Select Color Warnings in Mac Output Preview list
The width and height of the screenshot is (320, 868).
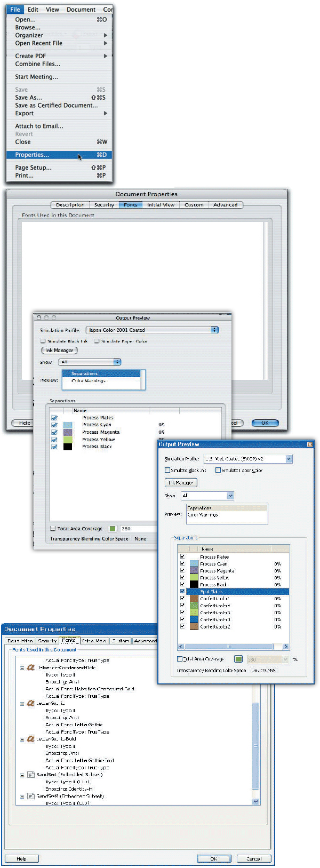point(101,381)
